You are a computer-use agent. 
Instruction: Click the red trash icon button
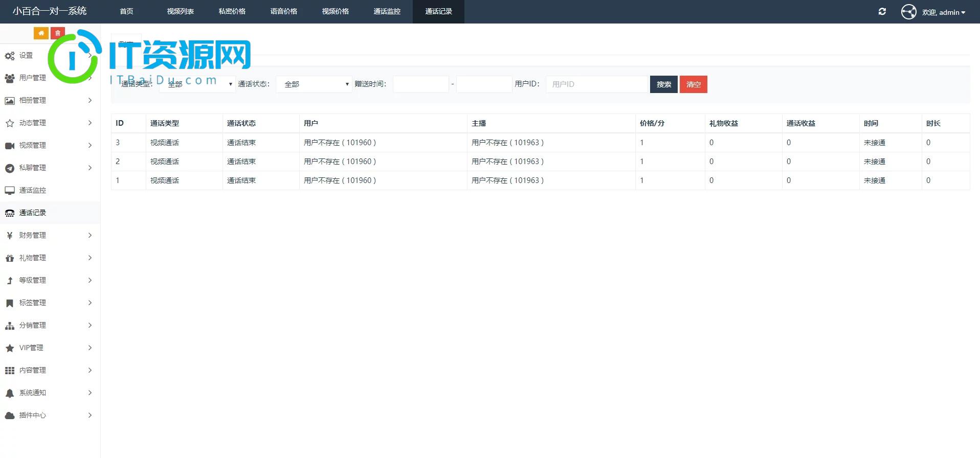pyautogui.click(x=58, y=33)
